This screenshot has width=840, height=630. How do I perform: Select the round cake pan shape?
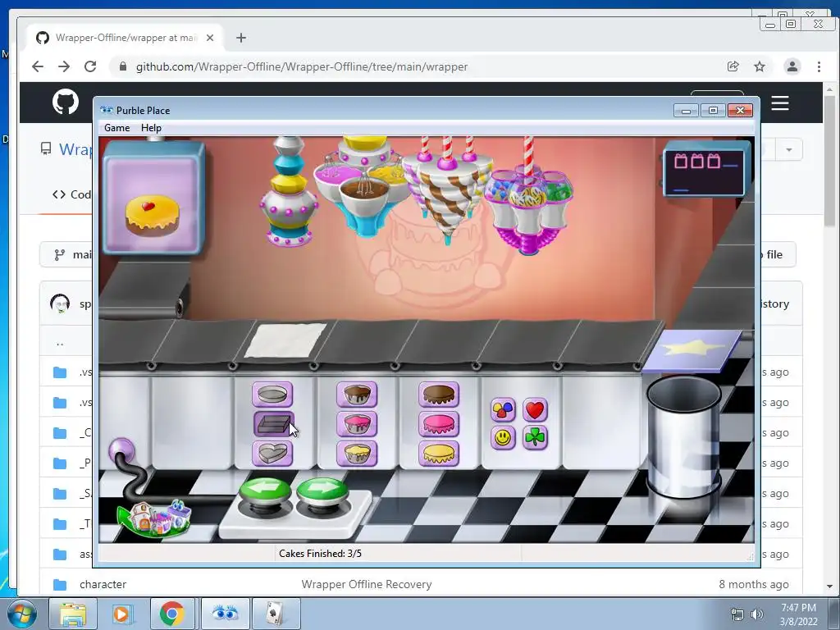click(x=272, y=395)
